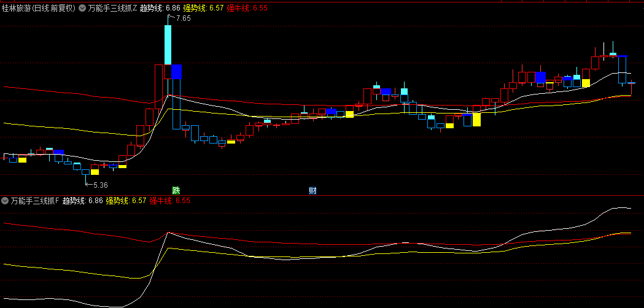Screen dimensions: 644x308
Task: Click the 7.65 high price label
Action: click(183, 18)
